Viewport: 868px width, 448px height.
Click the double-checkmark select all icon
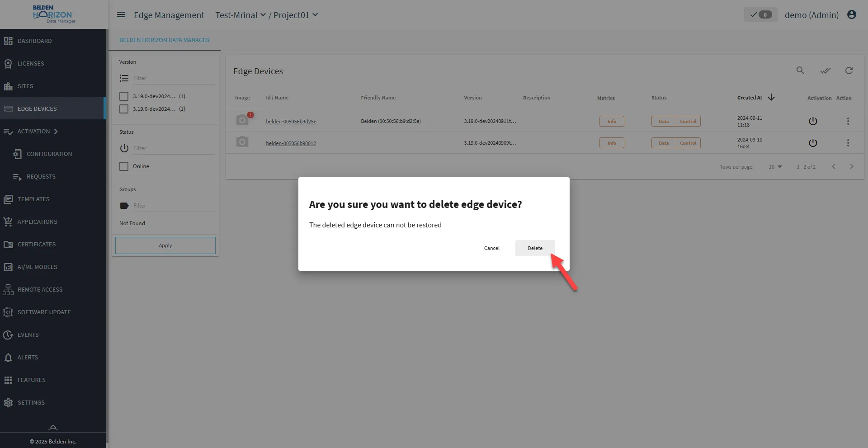pos(826,71)
